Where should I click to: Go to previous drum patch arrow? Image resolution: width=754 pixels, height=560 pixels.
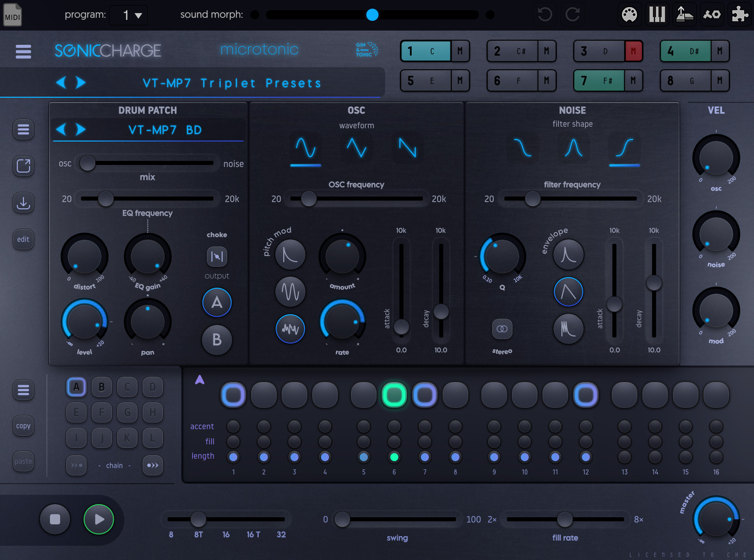tap(61, 129)
